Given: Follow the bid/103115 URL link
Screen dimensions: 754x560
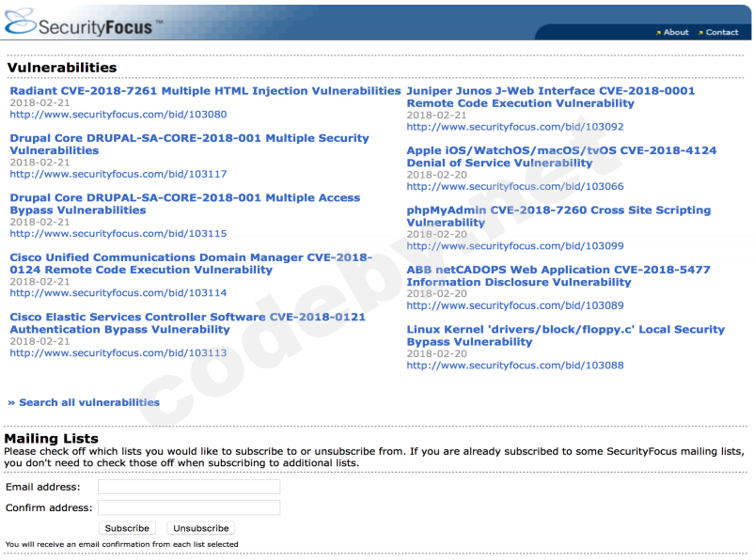Looking at the screenshot, I should coord(118,234).
